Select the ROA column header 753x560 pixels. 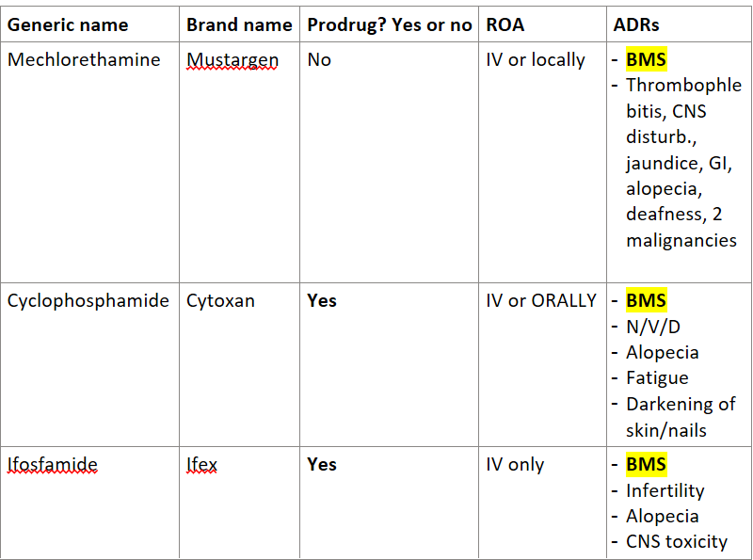pyautogui.click(x=505, y=24)
